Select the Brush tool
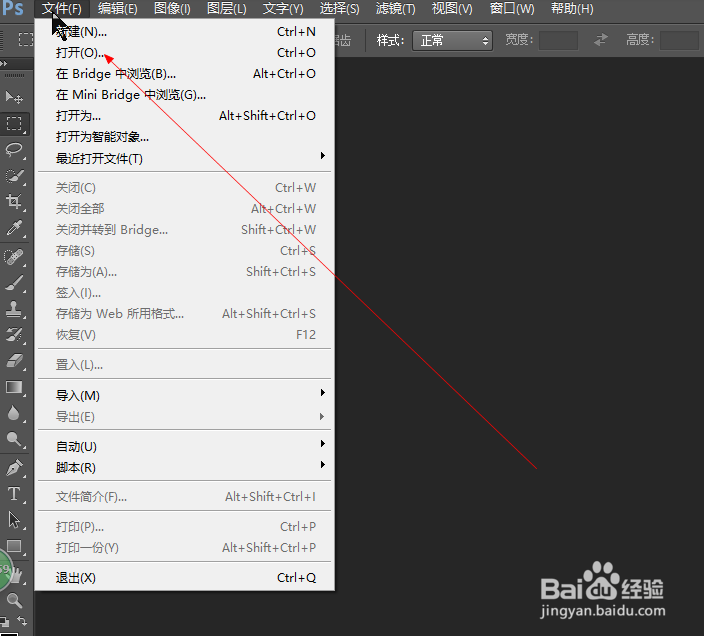The height and width of the screenshot is (636, 704). (14, 283)
